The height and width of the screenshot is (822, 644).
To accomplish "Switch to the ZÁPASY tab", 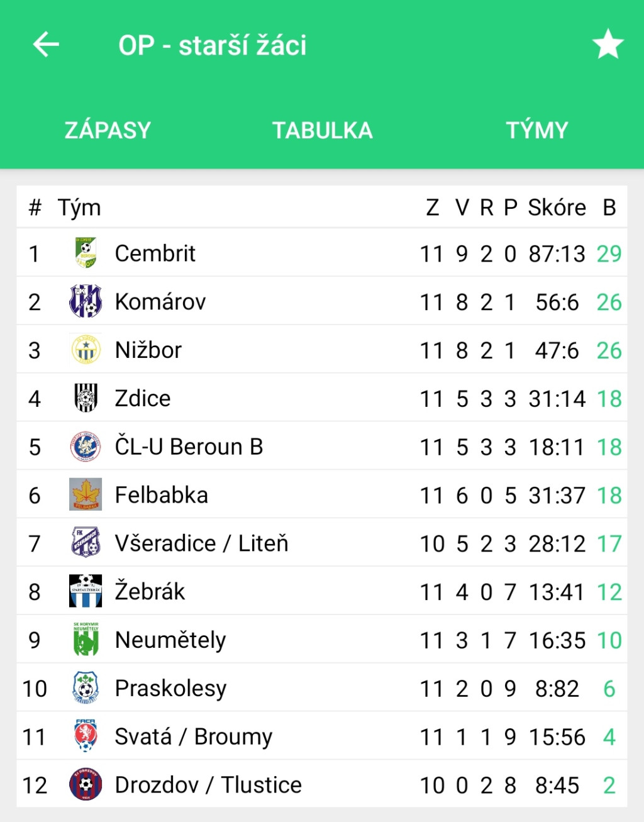I will coord(108,130).
